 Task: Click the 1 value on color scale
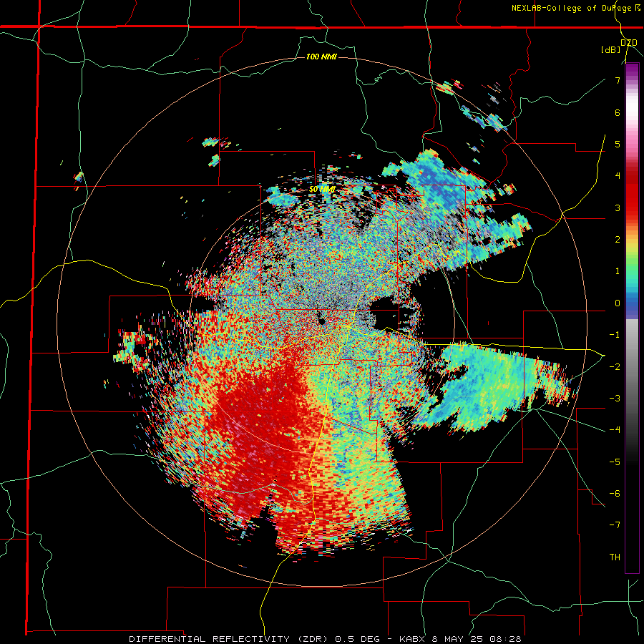click(618, 271)
